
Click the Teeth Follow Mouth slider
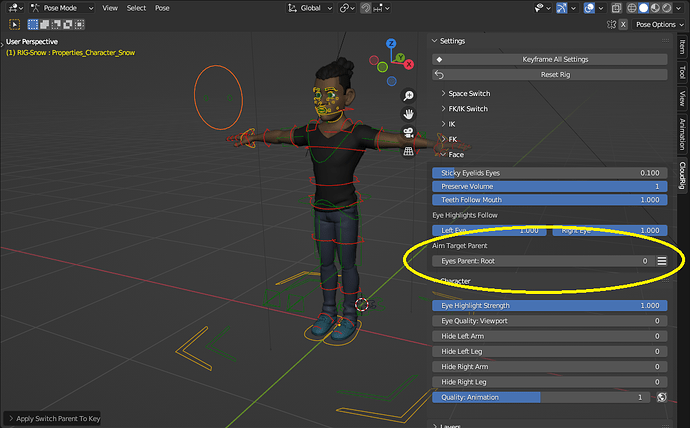(550, 200)
